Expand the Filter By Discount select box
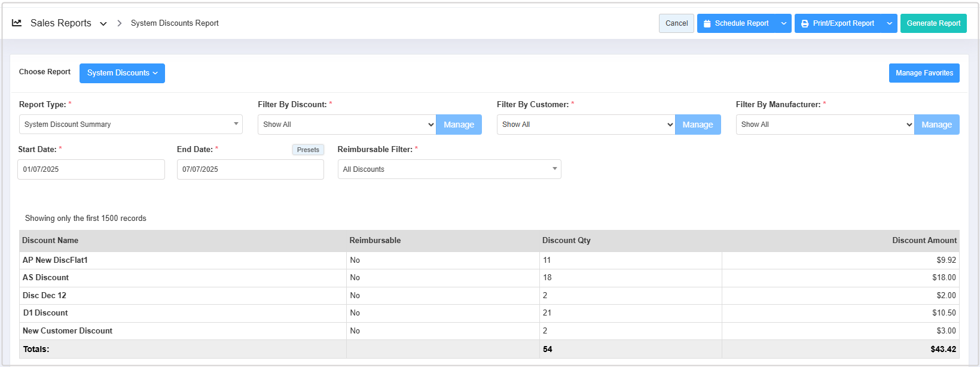 pos(347,125)
